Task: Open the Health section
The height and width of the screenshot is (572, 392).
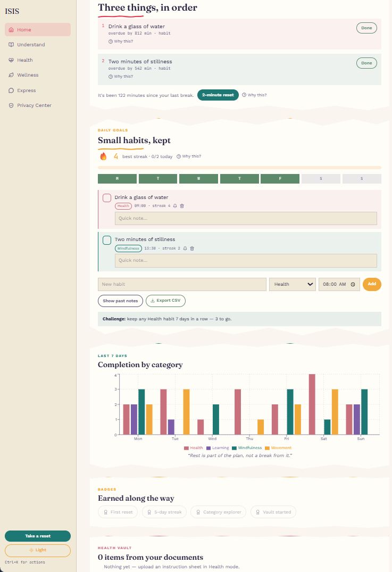Action: pos(38,60)
